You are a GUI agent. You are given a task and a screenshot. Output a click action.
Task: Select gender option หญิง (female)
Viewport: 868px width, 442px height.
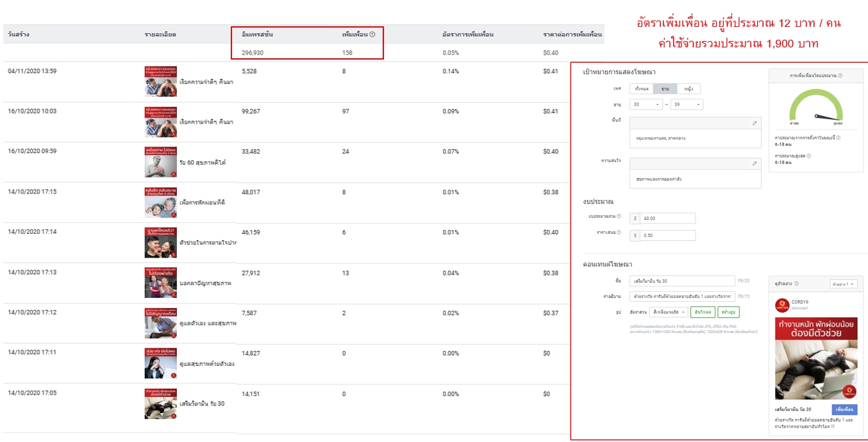coord(688,89)
